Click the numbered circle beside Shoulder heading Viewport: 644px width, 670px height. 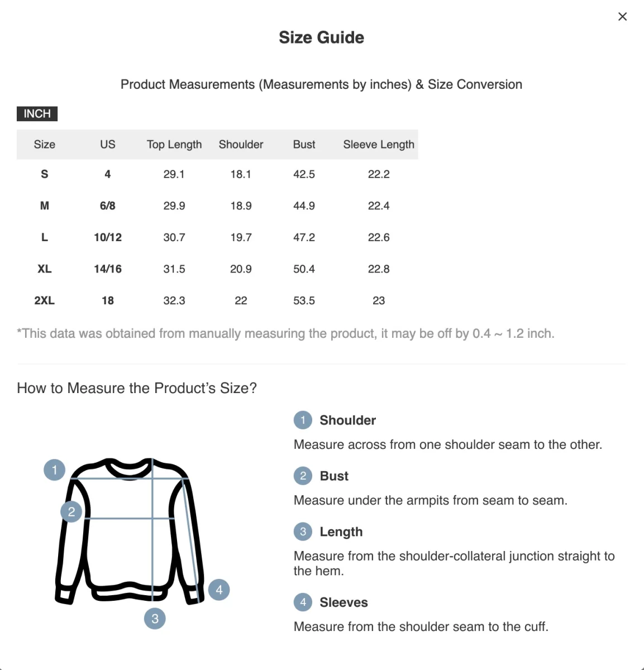point(303,420)
